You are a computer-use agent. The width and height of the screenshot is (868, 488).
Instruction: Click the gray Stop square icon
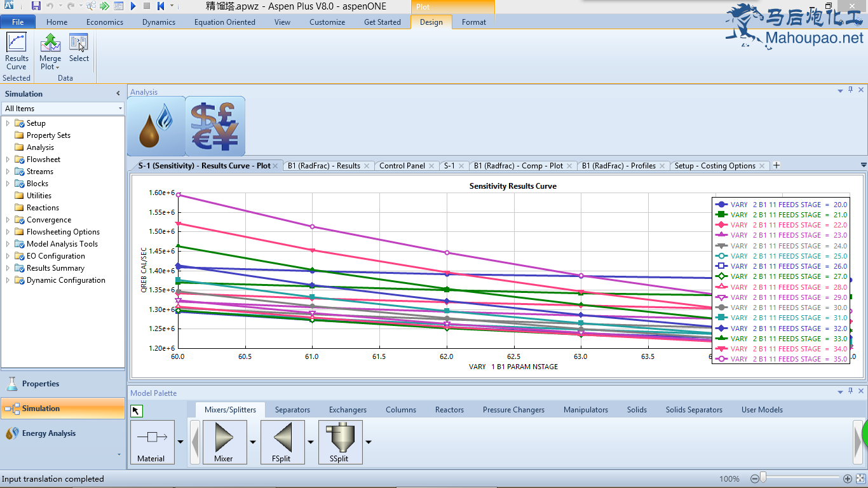tap(147, 6)
